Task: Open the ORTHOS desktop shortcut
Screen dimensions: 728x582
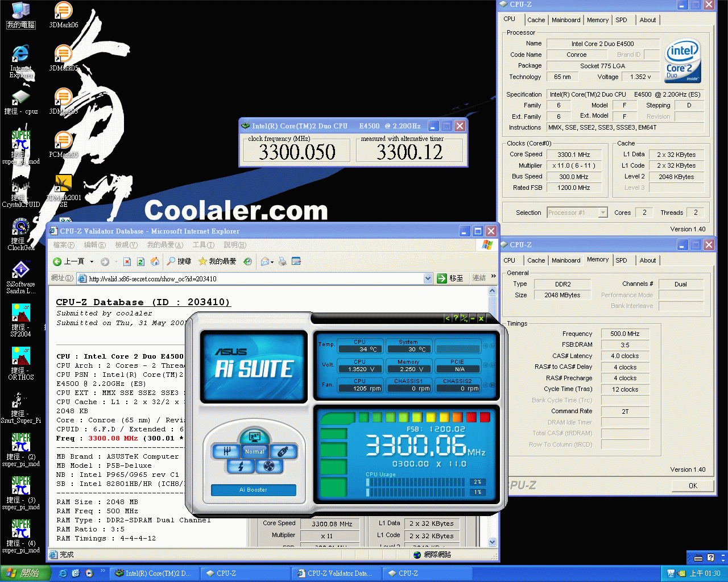Action: click(21, 364)
